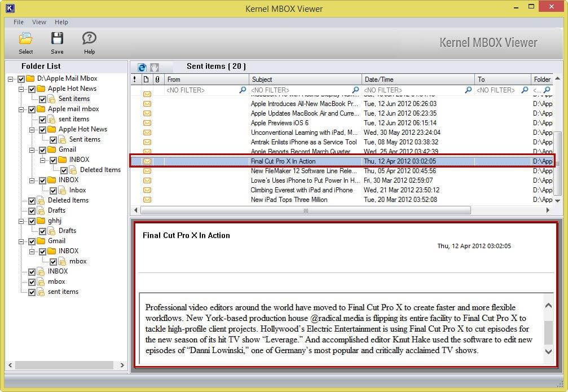Sort by Subject column header
Image resolution: width=568 pixels, height=392 pixels.
click(x=305, y=80)
